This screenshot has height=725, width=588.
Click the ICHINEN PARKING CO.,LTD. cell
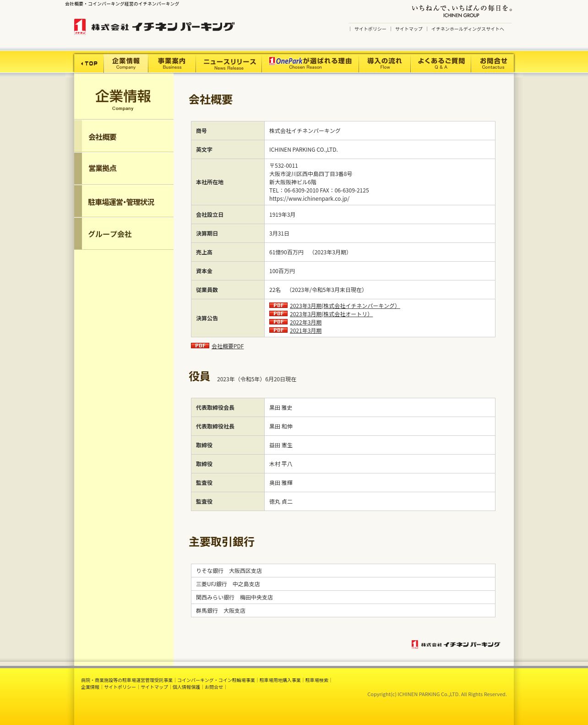(380, 149)
